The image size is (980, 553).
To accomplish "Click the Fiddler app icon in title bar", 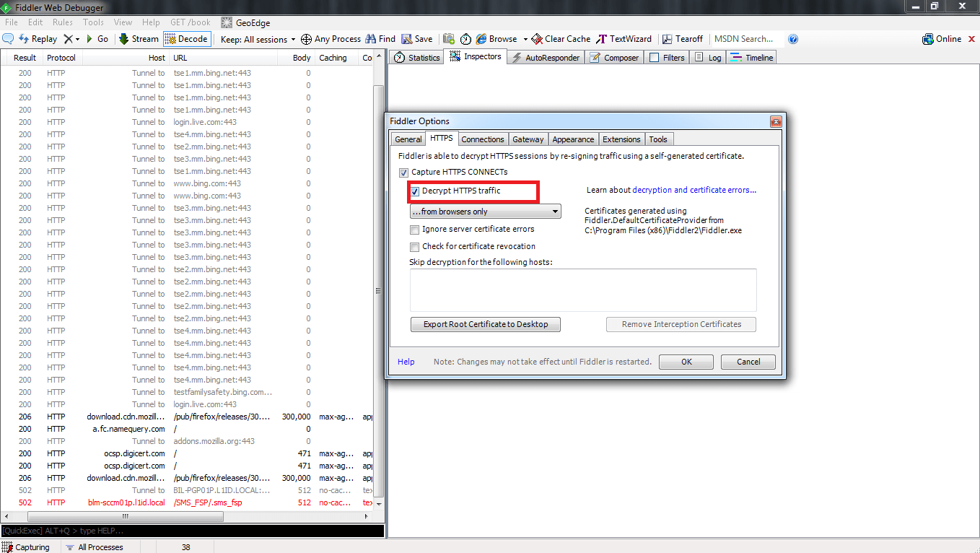I will tap(6, 7).
